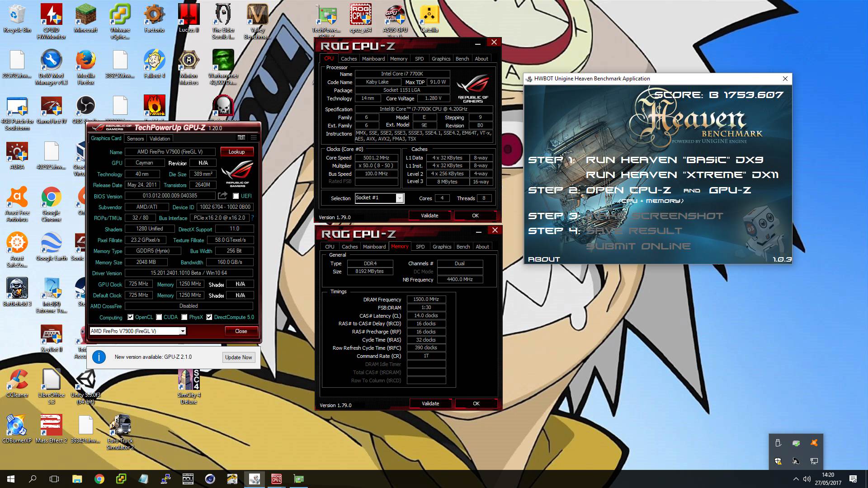Open Windows Start menu
Image resolution: width=868 pixels, height=488 pixels.
click(11, 479)
